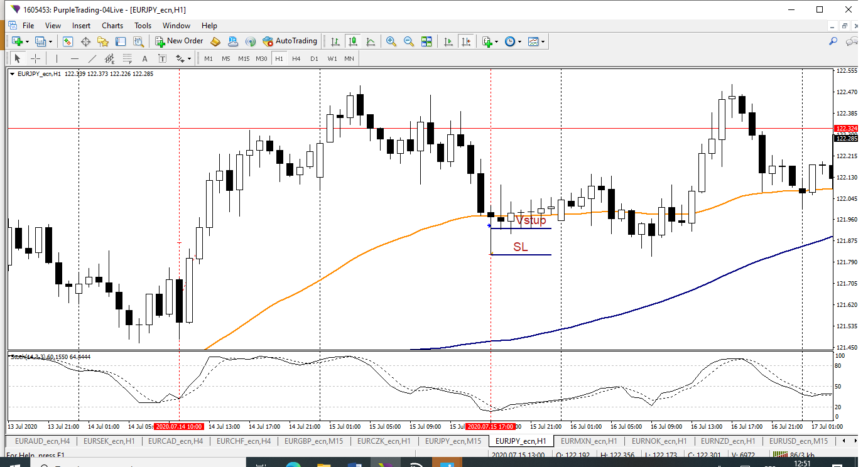
Task: Open the File menu
Action: click(28, 26)
